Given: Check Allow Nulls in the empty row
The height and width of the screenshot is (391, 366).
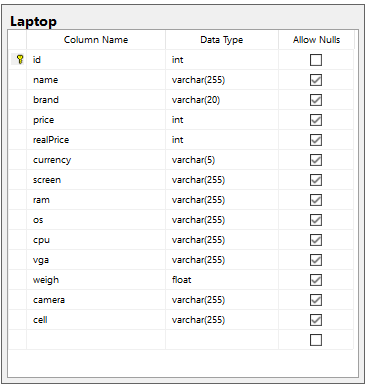Looking at the screenshot, I should (316, 340).
